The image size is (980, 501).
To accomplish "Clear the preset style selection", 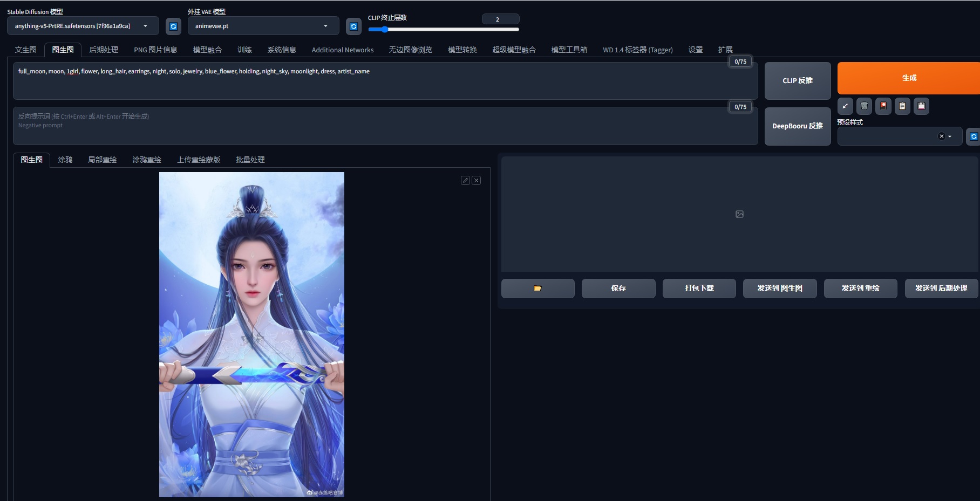I will point(941,136).
